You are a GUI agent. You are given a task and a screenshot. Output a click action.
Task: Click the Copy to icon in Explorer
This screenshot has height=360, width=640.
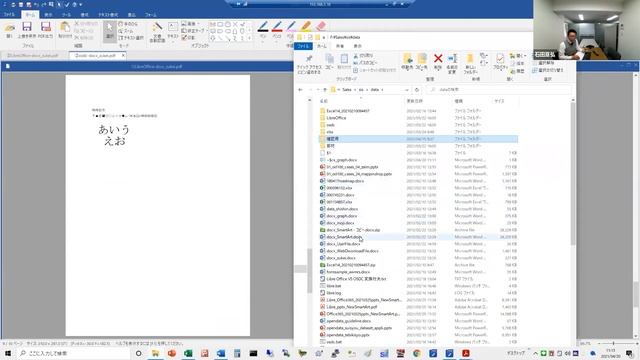(x=422, y=59)
